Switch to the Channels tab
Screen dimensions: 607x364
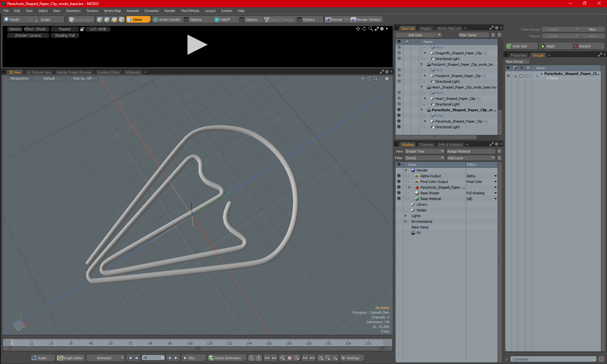(426, 145)
